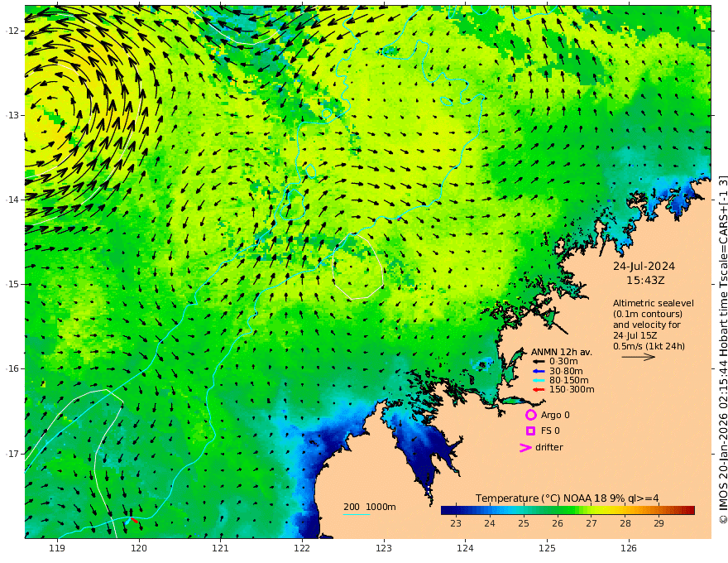
Task: Click latitude axis label -15
Action: pos(12,284)
